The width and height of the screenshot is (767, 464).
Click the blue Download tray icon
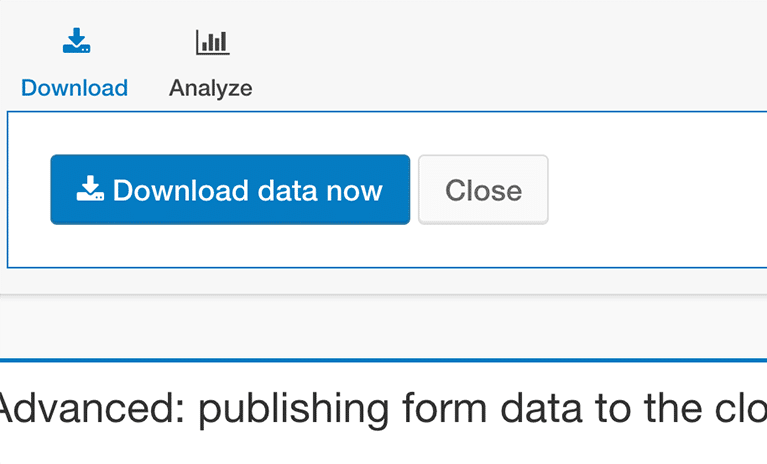click(76, 41)
